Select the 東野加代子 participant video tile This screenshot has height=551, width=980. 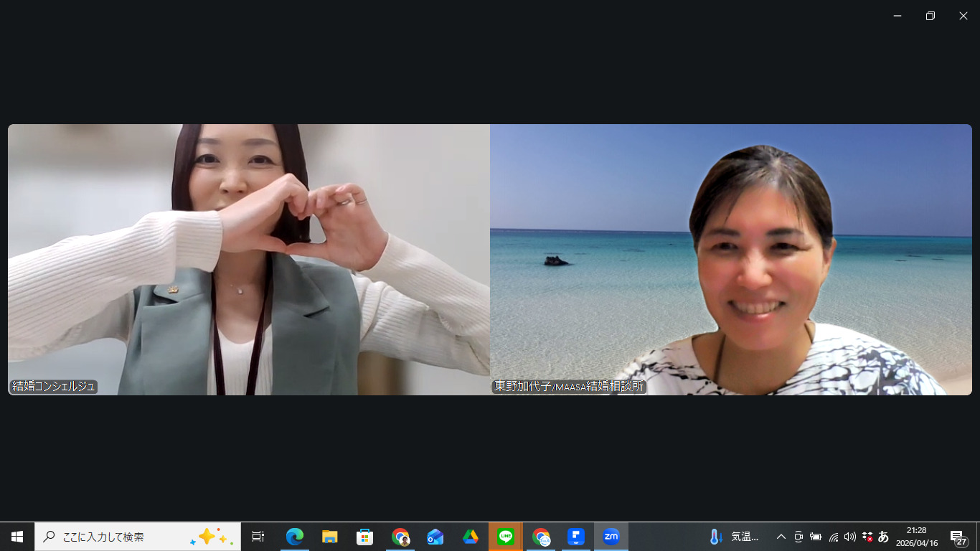(x=730, y=260)
